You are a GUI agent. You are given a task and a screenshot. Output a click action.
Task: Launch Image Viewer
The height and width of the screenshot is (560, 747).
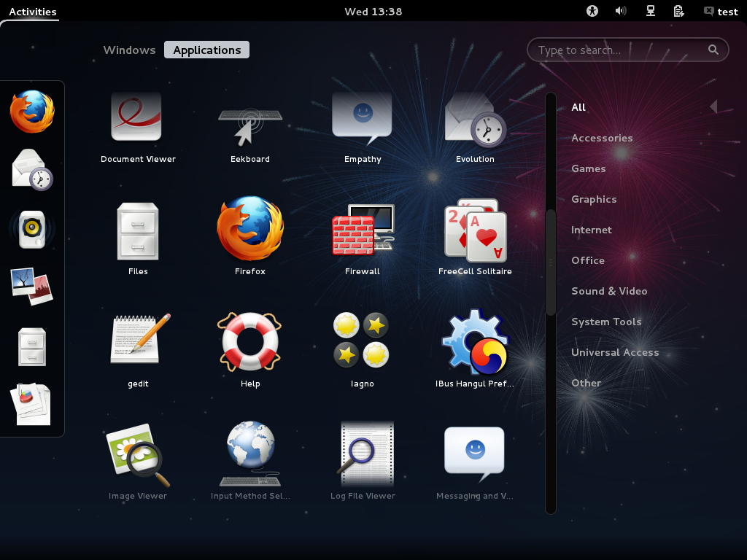click(x=138, y=462)
